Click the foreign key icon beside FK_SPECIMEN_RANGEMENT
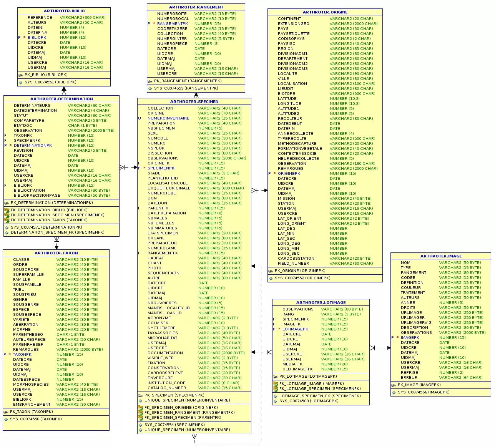Screen dimensions: 495x448 pos(141,413)
